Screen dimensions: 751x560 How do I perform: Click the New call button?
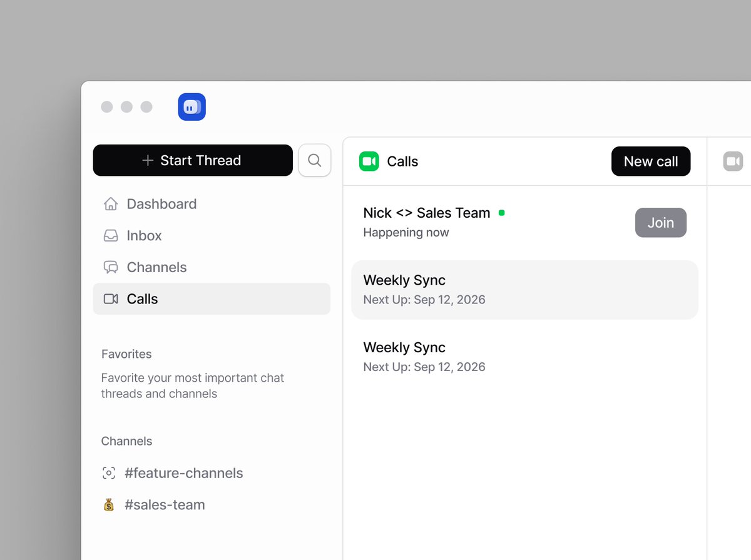coord(651,161)
